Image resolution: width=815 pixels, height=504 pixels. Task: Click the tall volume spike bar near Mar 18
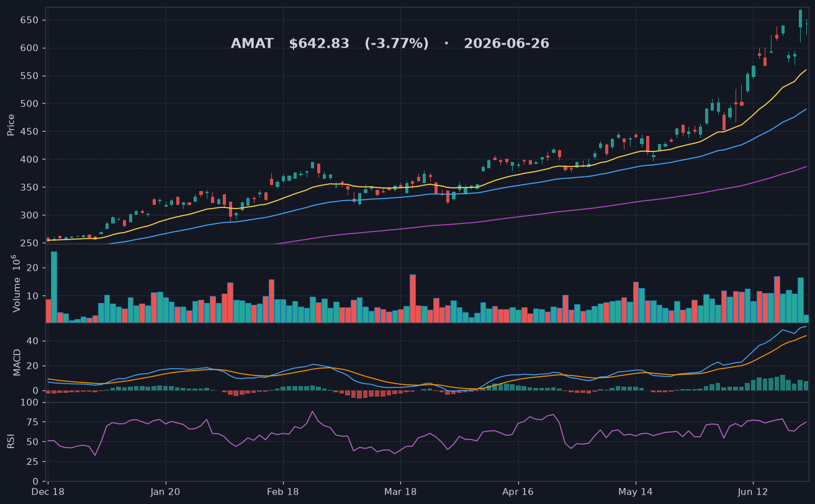[x=413, y=299]
